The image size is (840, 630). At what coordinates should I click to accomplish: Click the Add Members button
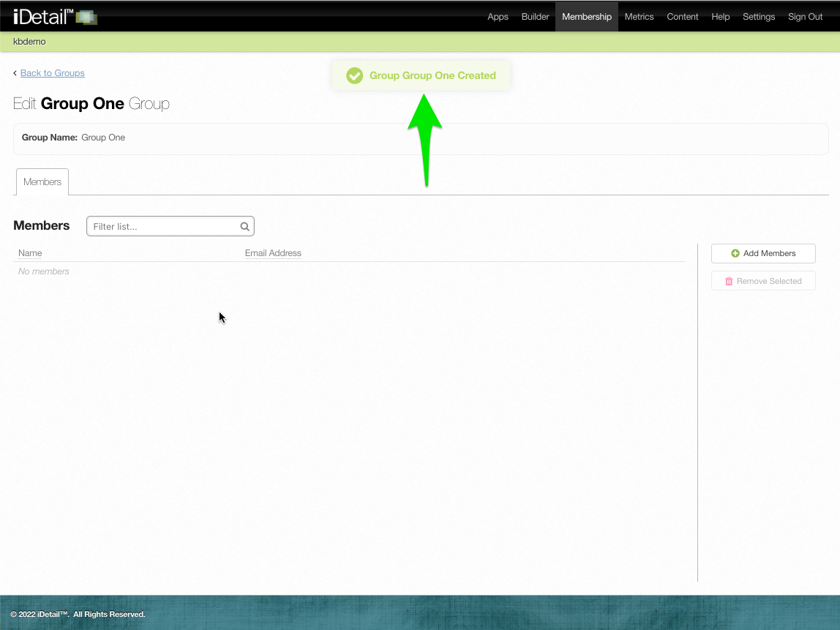pyautogui.click(x=763, y=253)
